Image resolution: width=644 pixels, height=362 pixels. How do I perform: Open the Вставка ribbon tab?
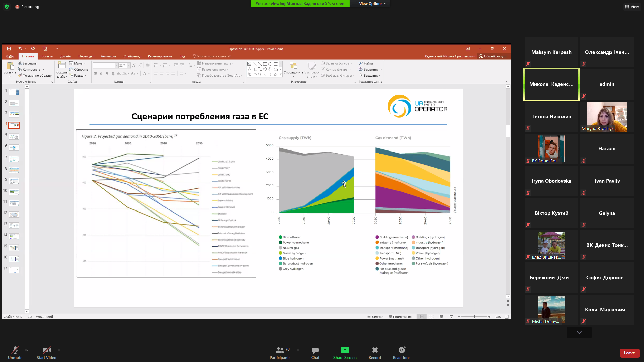[x=46, y=56]
